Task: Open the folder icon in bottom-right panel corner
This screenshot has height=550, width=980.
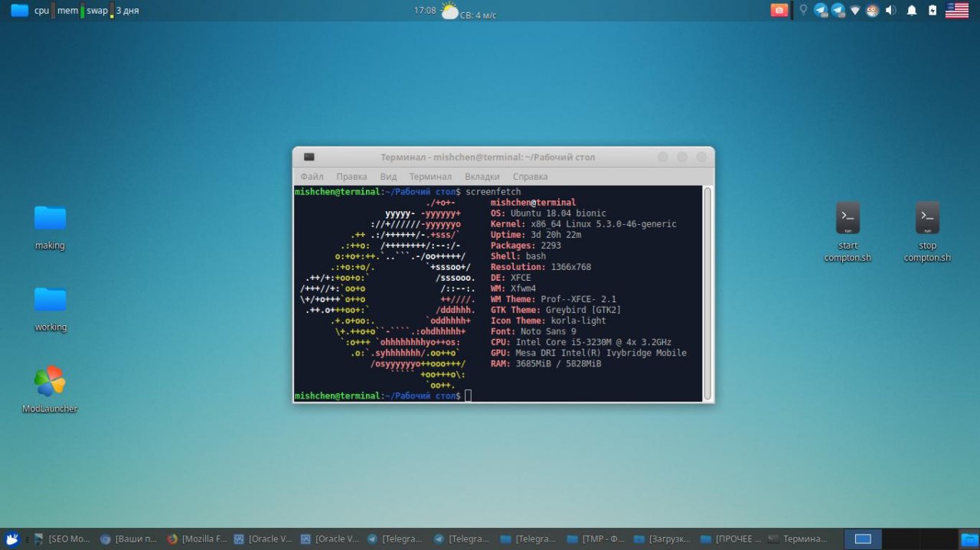Action: pyautogui.click(x=969, y=539)
